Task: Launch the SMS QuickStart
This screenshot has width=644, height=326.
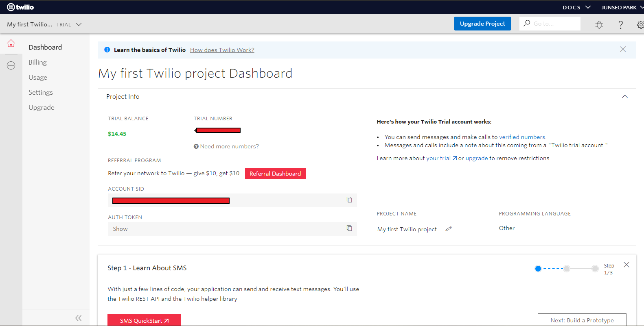Action: pos(144,320)
